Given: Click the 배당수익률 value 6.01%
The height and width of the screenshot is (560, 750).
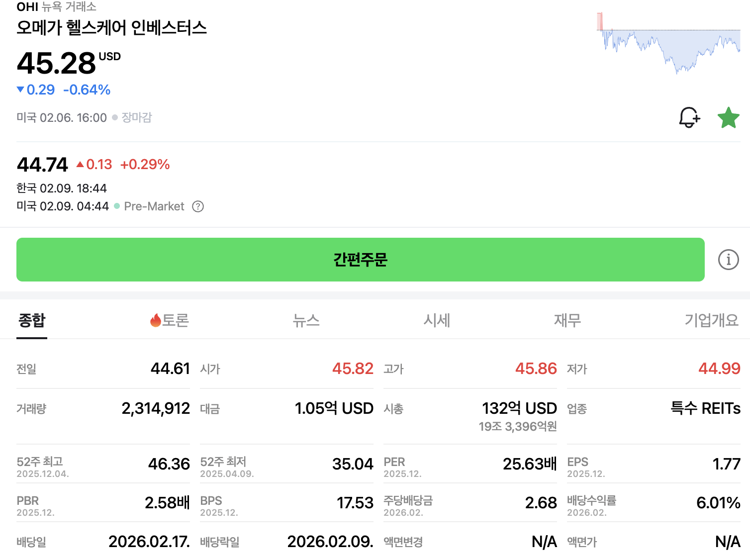Looking at the screenshot, I should 719,503.
